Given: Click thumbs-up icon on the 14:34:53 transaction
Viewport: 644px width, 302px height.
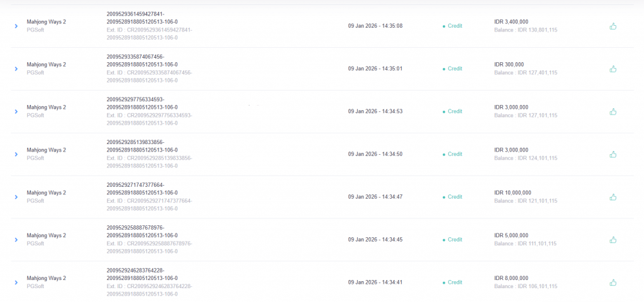Looking at the screenshot, I should tap(613, 111).
